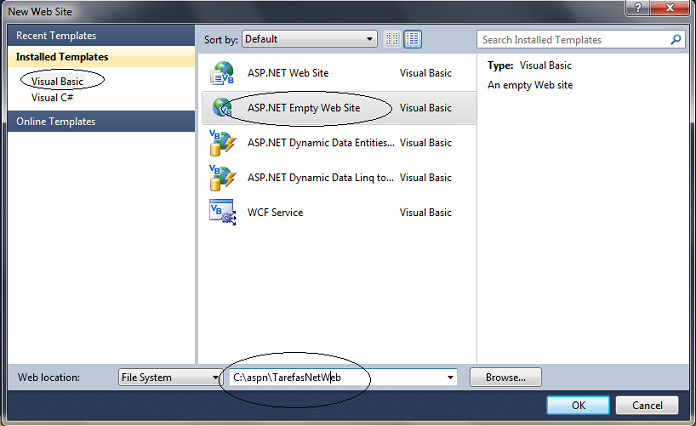Screen dimensions: 696x426
Task: Select Visual C# template language
Action: click(52, 98)
